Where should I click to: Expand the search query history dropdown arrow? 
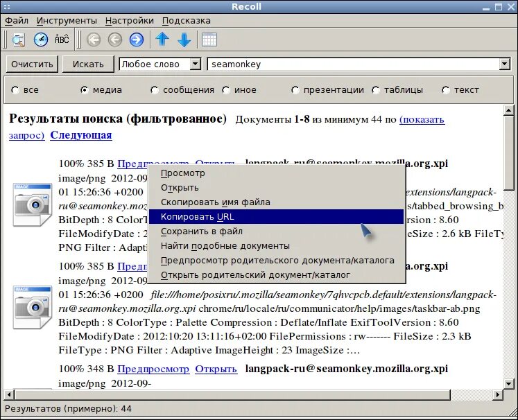click(x=504, y=64)
